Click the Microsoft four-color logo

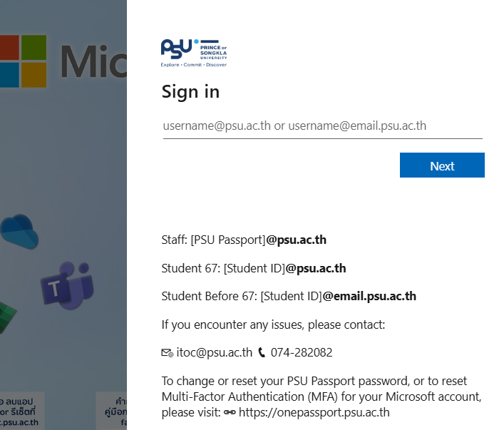coord(23,61)
